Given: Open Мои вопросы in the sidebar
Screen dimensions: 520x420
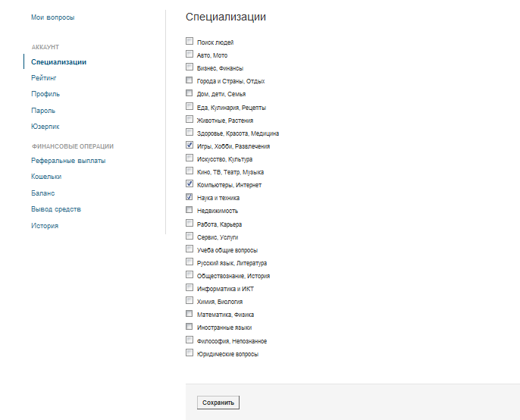Looking at the screenshot, I should pos(53,17).
